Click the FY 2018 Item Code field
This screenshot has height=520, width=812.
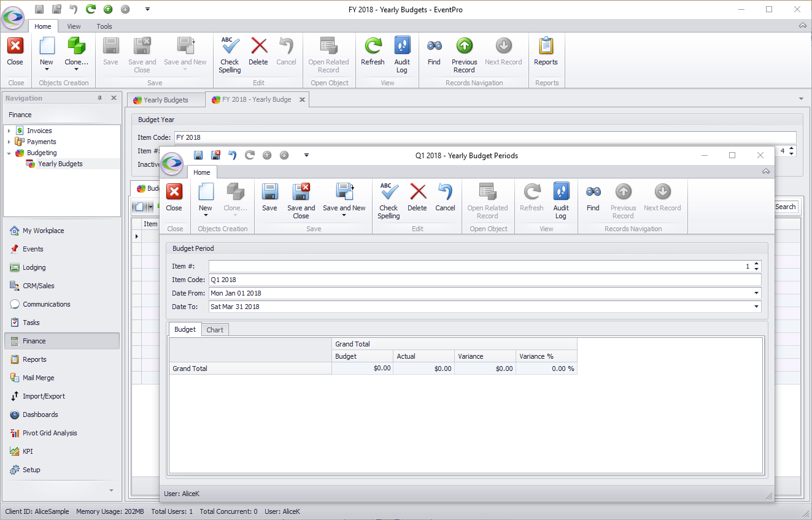pyautogui.click(x=485, y=137)
